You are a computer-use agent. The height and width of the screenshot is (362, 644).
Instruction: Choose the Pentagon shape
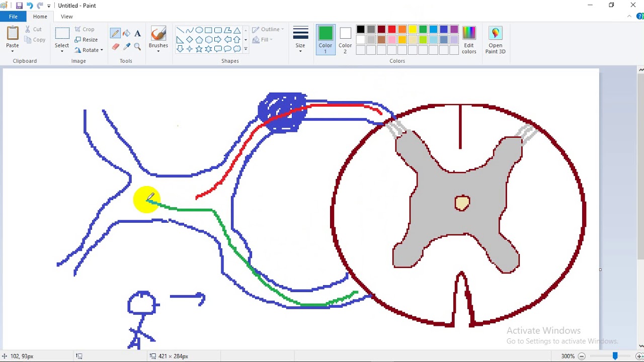click(x=199, y=40)
